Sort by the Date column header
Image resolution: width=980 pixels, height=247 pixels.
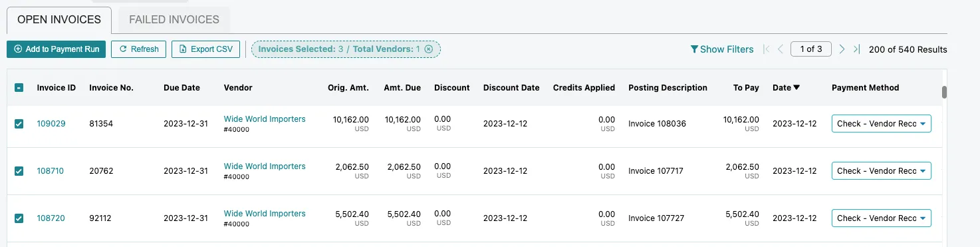786,88
